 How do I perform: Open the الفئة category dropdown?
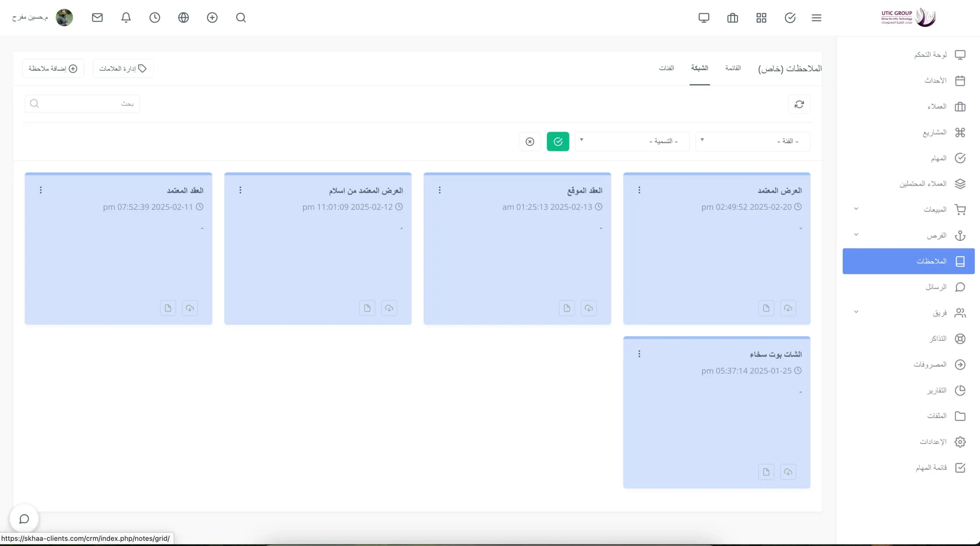click(753, 141)
